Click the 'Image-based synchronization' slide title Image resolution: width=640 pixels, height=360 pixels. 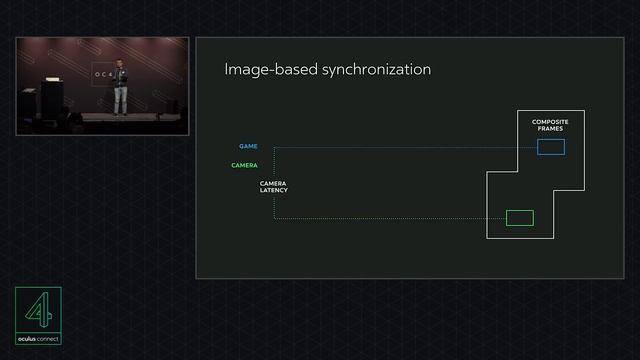pos(327,69)
